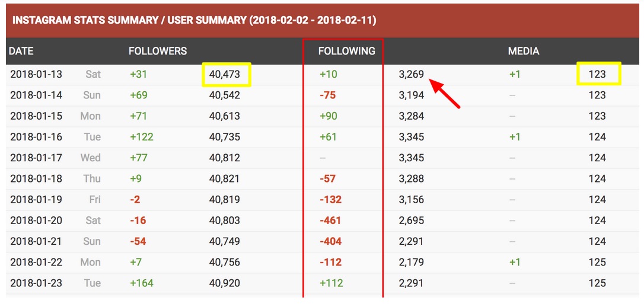The height and width of the screenshot is (307, 644).
Task: Click the +164 followers change on 2018-01-23
Action: click(142, 283)
